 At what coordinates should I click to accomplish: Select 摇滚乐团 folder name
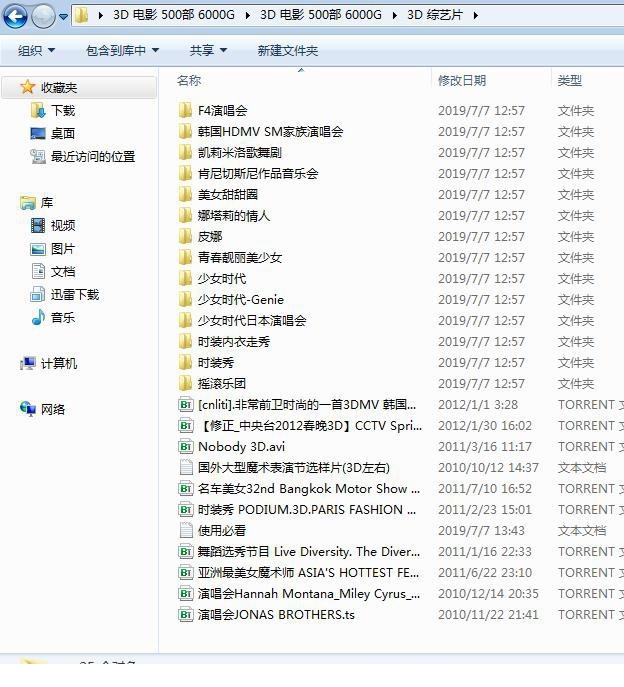click(x=222, y=384)
